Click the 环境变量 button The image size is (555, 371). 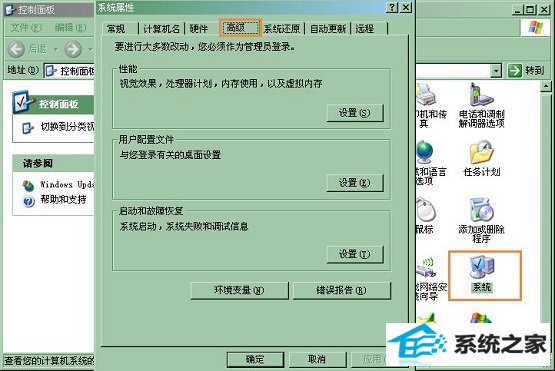tap(239, 290)
